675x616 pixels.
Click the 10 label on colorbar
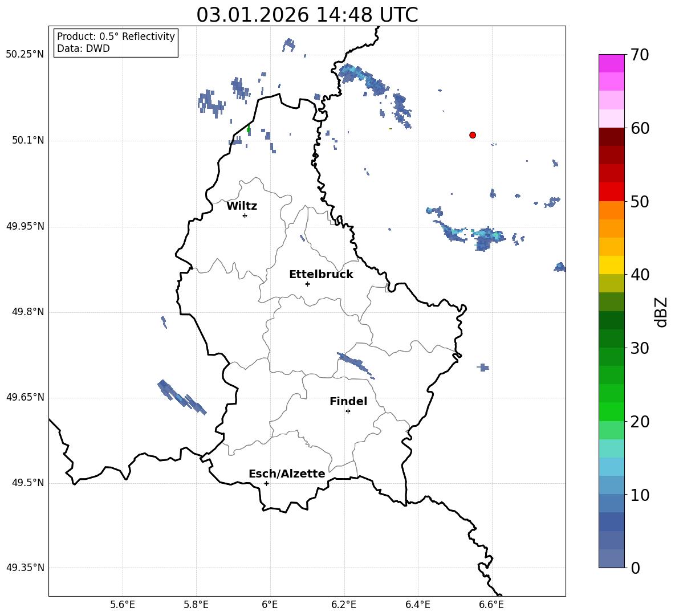click(640, 495)
